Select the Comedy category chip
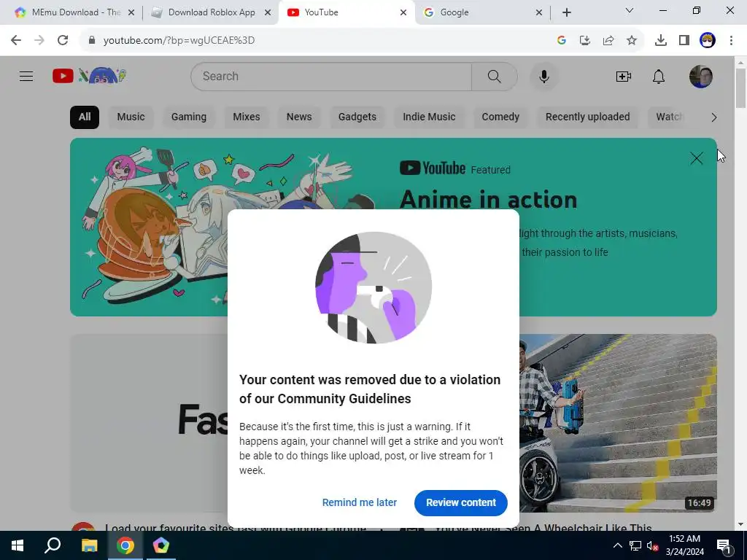The height and width of the screenshot is (560, 747). [500, 117]
